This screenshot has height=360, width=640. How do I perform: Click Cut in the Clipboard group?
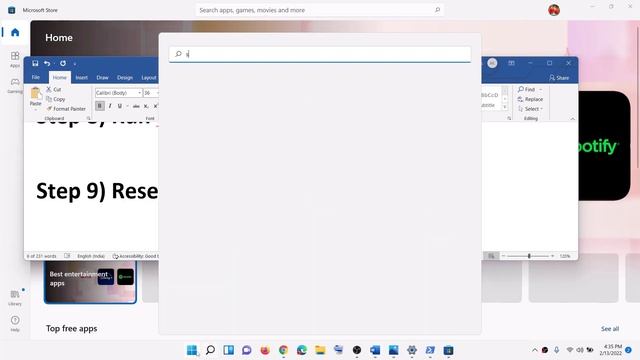coord(53,89)
